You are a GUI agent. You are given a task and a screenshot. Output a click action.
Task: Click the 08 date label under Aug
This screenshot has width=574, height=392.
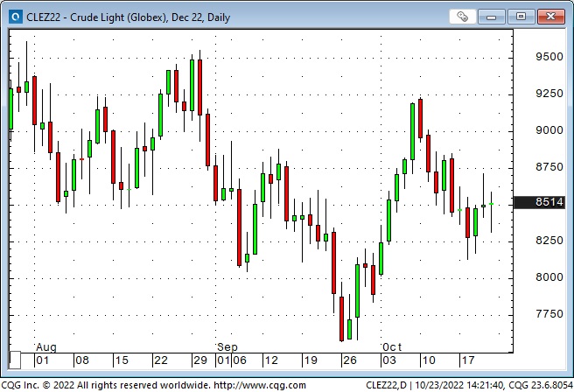[x=82, y=360]
